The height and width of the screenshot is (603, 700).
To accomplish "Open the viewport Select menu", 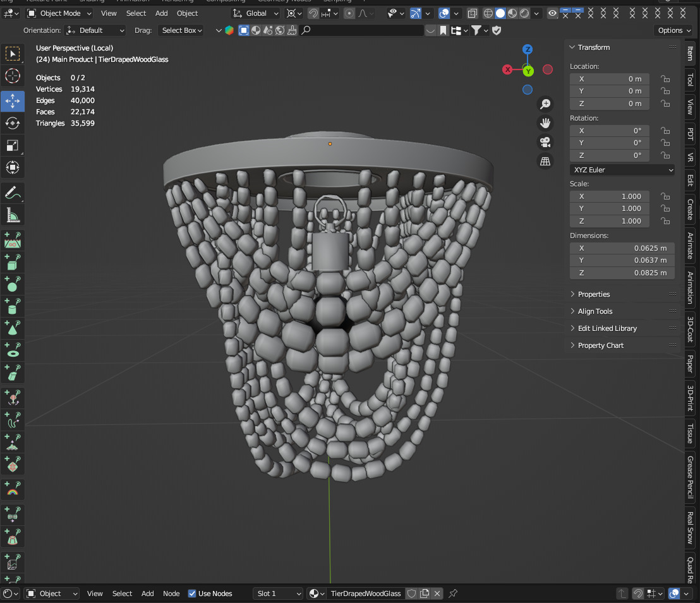I will tap(136, 13).
